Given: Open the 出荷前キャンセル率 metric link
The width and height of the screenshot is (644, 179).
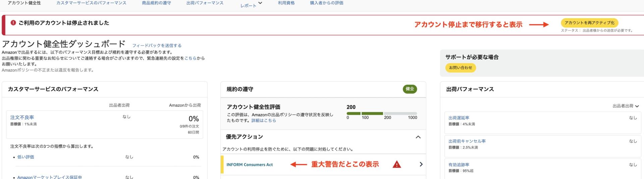Looking at the screenshot, I should pyautogui.click(x=467, y=141).
